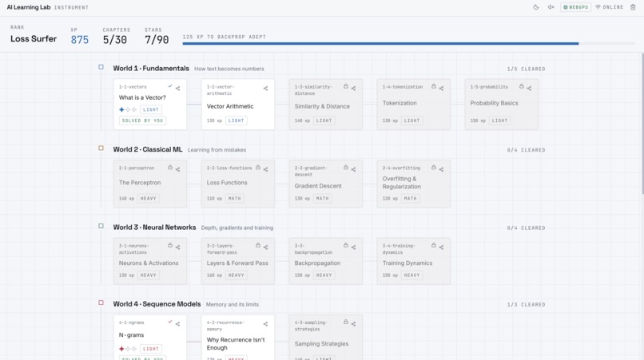This screenshot has height=360, width=644.
Task: Click the MATH tag on Loss Functions
Action: 235,198
